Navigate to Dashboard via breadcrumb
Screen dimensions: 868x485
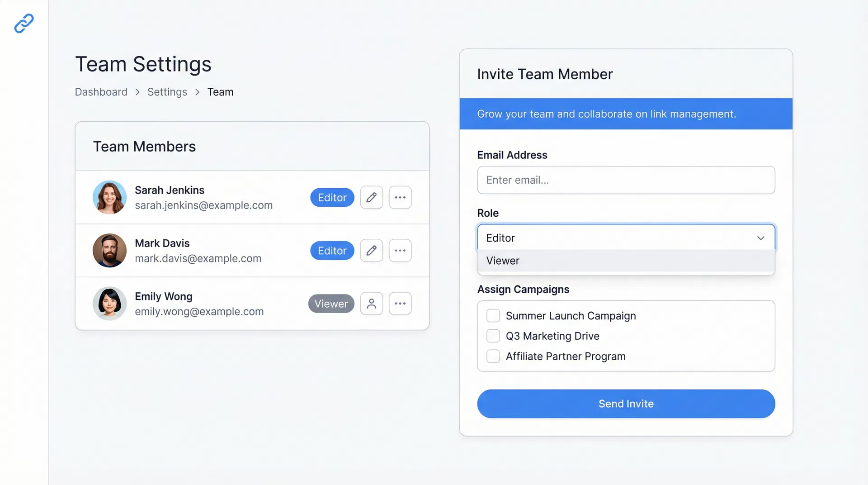click(101, 92)
